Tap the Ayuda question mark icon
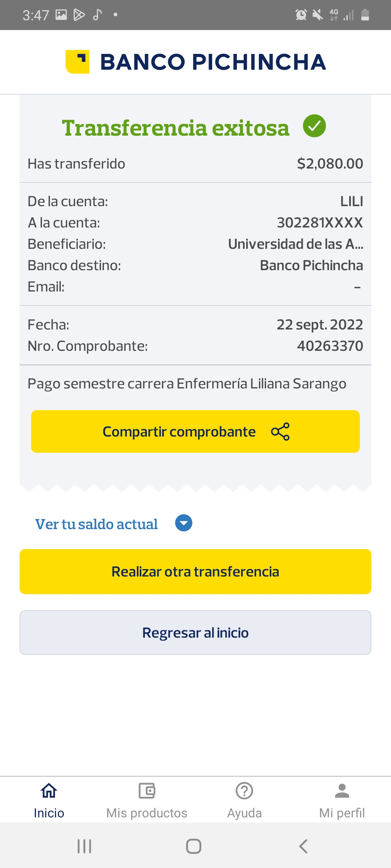391x868 pixels. pyautogui.click(x=244, y=791)
